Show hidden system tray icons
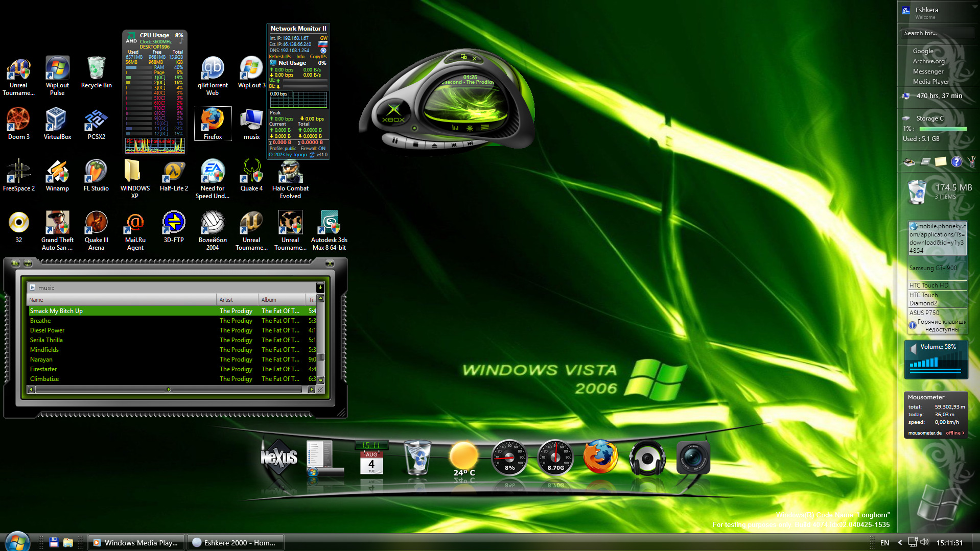Screen dimensions: 980x551 pos(900,543)
